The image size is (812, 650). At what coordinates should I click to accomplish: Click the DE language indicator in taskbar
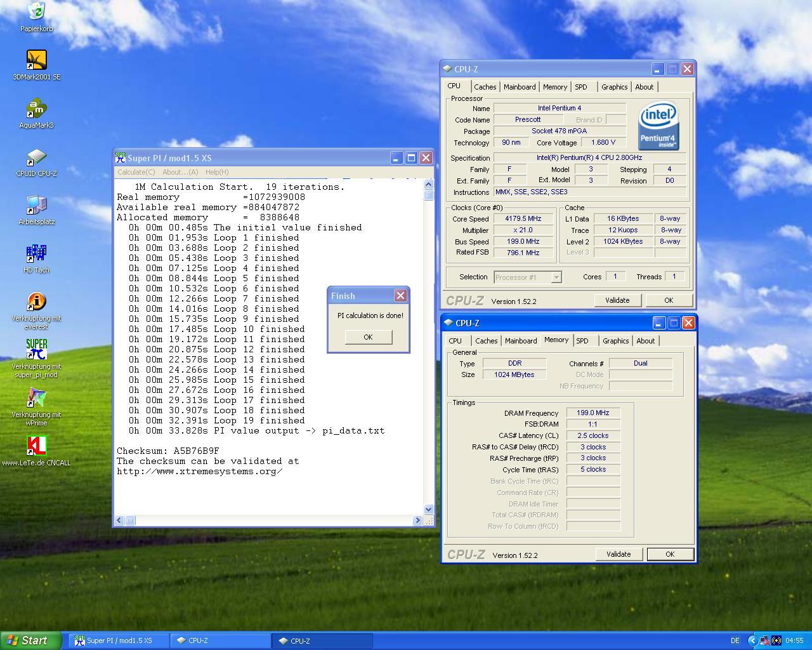[735, 640]
